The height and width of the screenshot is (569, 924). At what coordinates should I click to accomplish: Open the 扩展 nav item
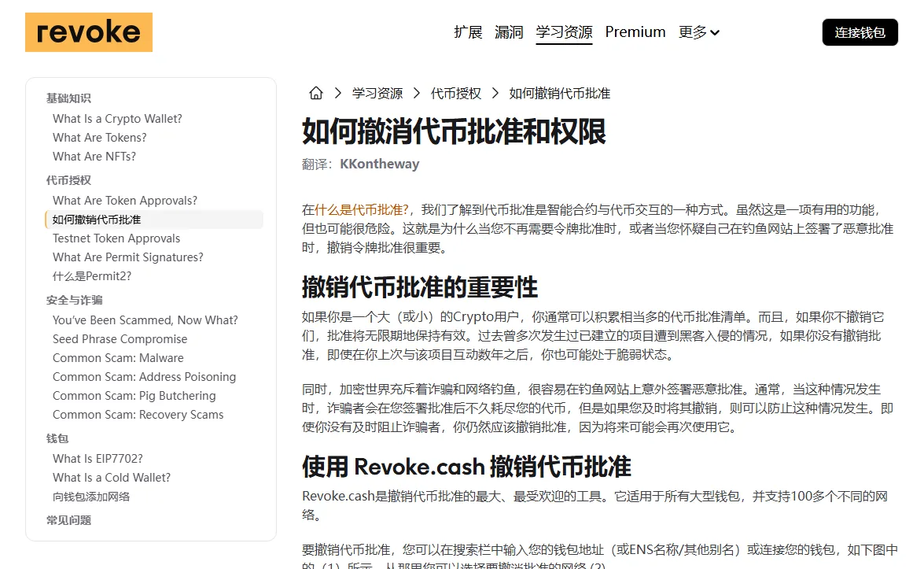(468, 31)
